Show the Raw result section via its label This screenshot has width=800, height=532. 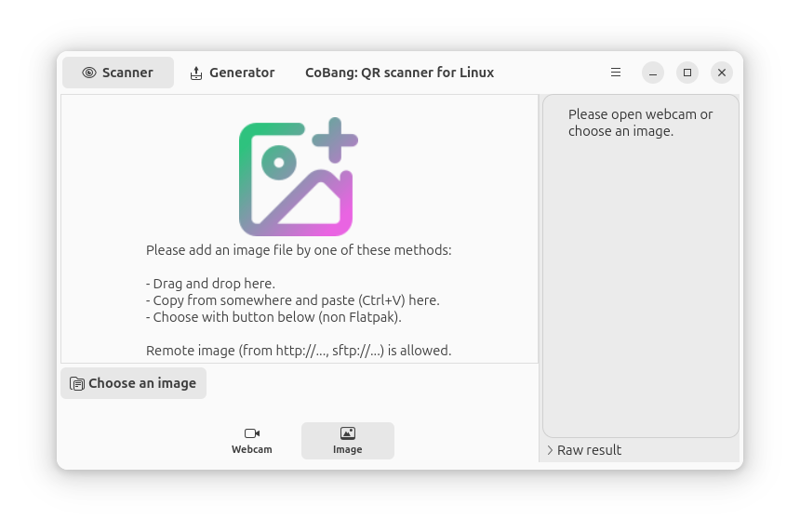click(589, 450)
